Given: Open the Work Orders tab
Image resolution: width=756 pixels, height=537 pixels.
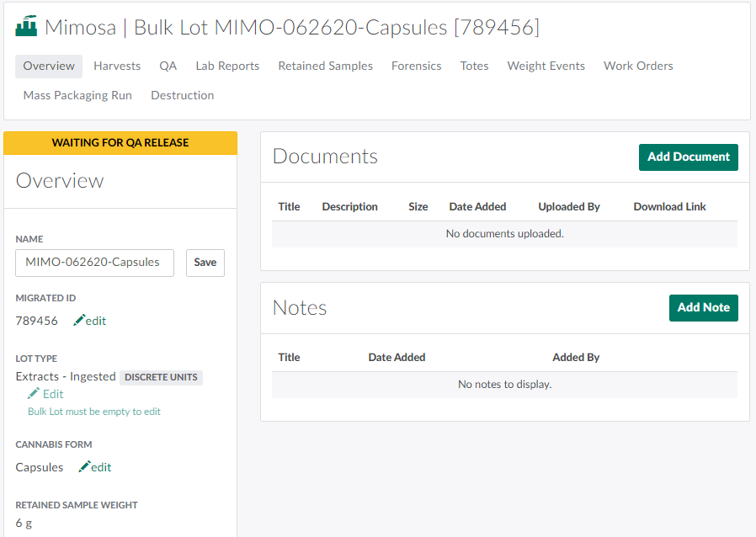Looking at the screenshot, I should tap(638, 66).
